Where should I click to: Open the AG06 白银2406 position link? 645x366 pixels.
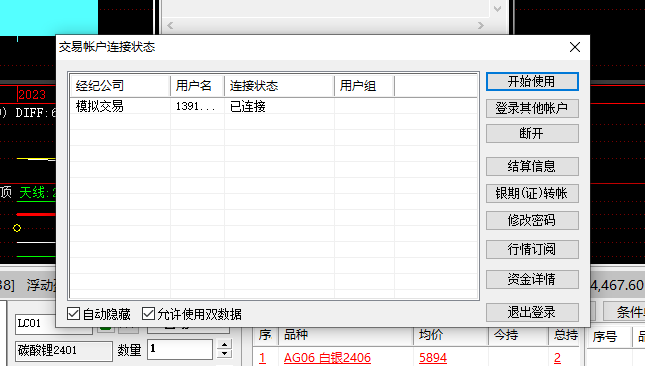coord(327,358)
